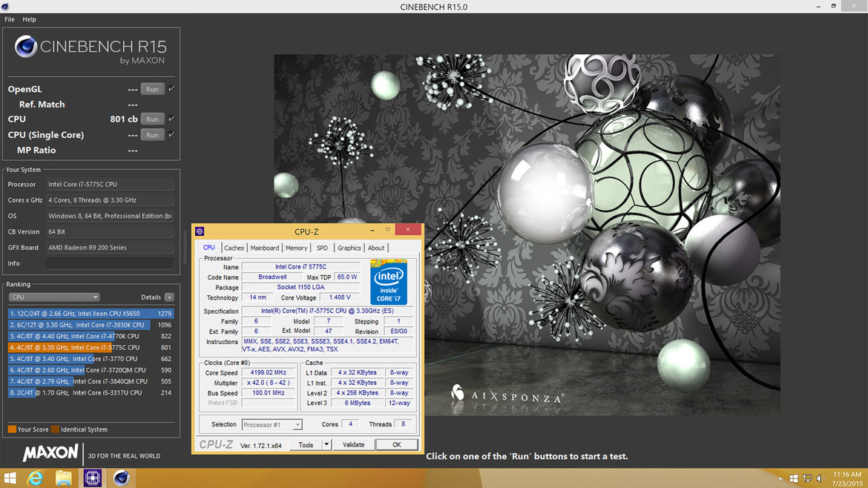Launch Internet Explorer from taskbar

pos(36,478)
